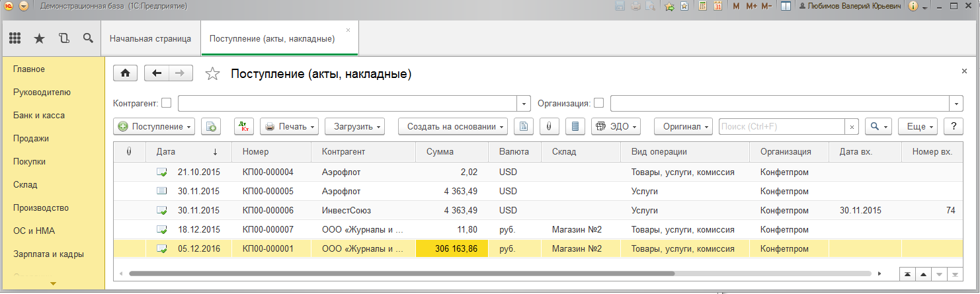Click the horizontal scrollbar of the table
Viewport: 980px width, 294px height.
(x=402, y=273)
